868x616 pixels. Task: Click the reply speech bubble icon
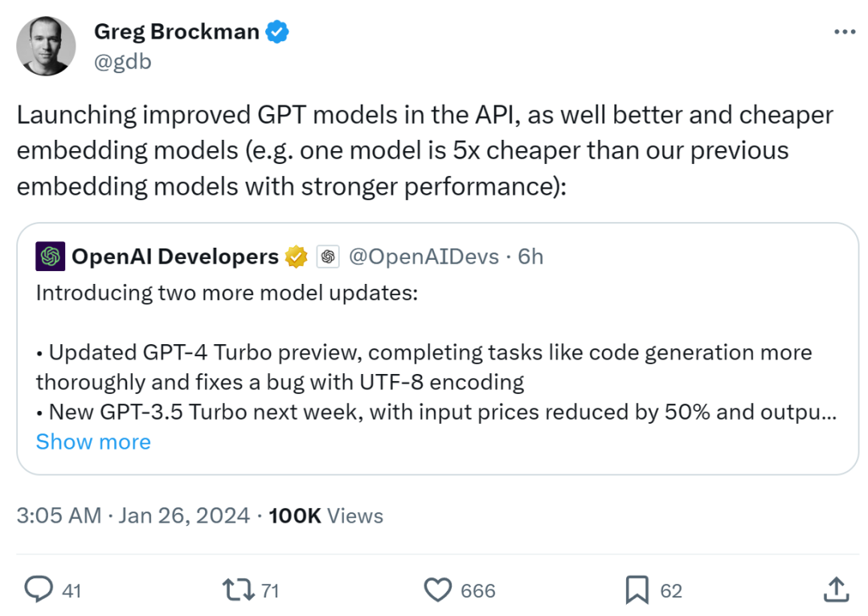pos(39,590)
